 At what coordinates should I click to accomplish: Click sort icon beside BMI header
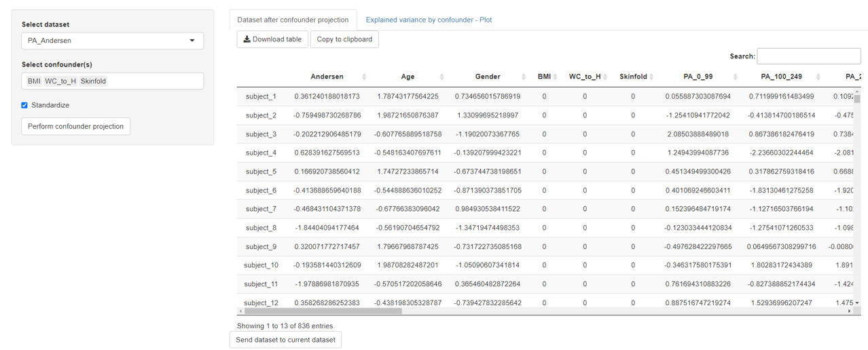tap(556, 77)
